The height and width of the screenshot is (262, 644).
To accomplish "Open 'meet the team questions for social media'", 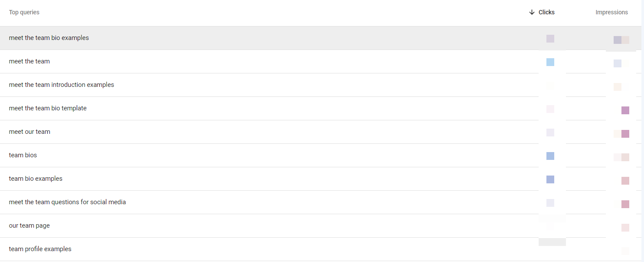I will coord(67,202).
